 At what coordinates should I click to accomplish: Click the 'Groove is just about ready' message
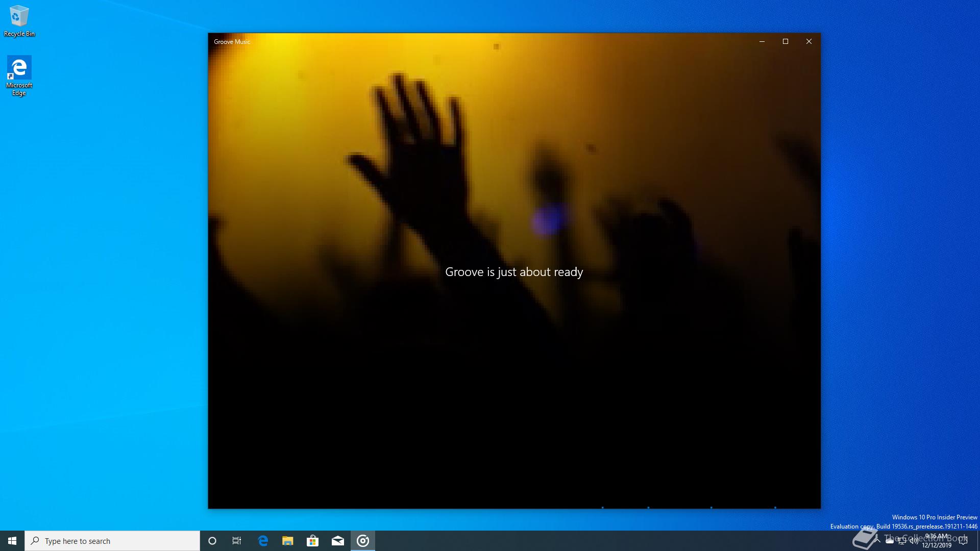pos(514,272)
